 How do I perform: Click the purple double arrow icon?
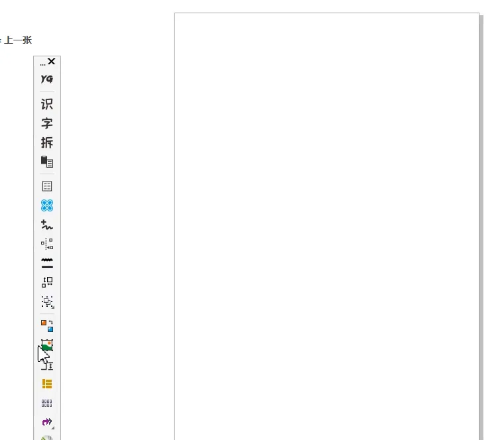47,421
